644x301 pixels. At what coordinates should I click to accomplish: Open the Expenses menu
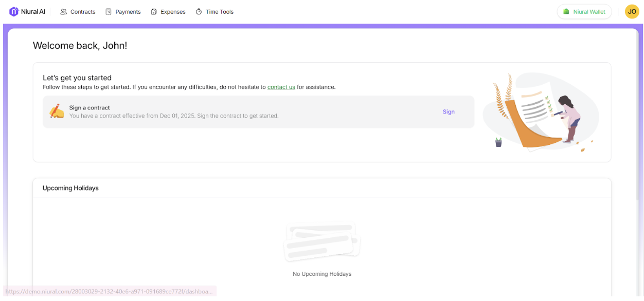(168, 12)
